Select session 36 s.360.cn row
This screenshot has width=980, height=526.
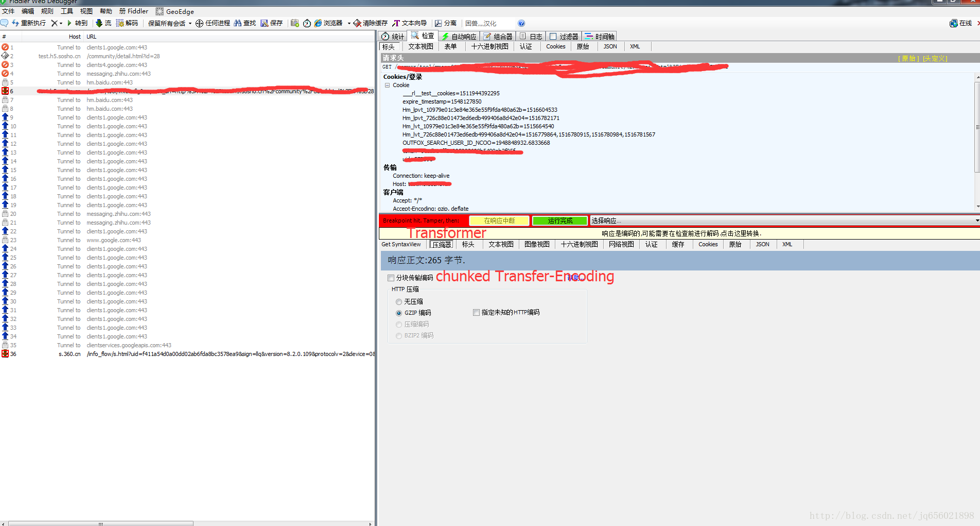187,354
